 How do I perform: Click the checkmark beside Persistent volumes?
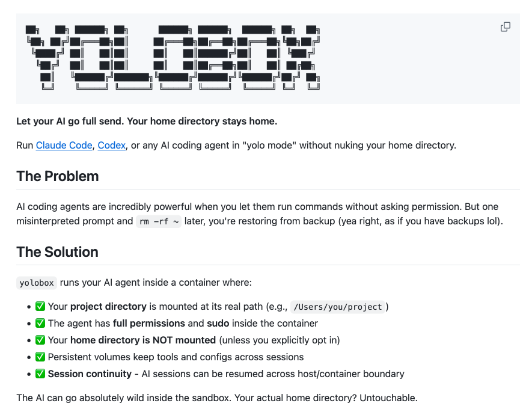[40, 357]
